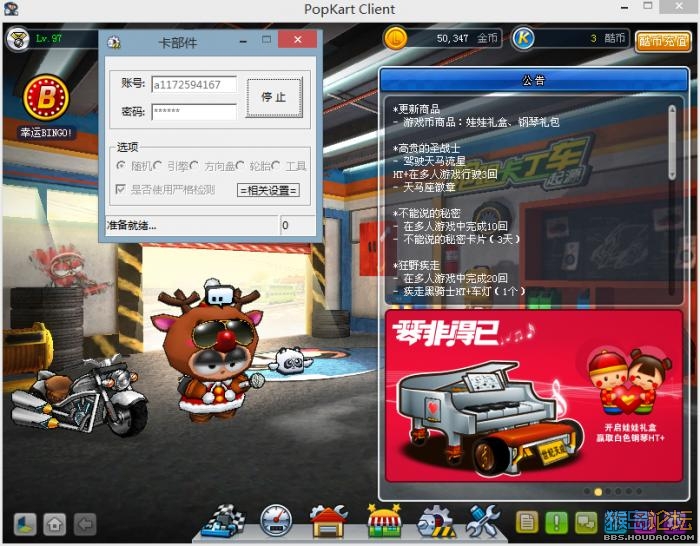
Task: Click the *不能说的秘密 announcement line
Action: click(x=426, y=213)
